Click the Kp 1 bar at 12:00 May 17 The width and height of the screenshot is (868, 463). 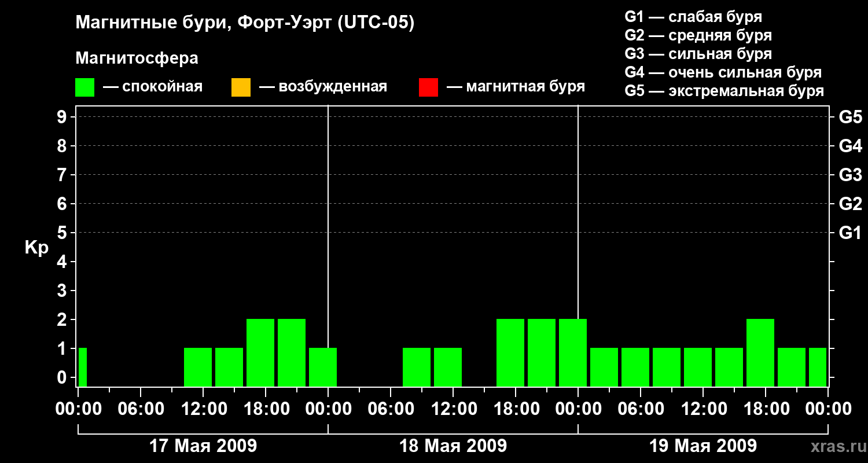[x=198, y=367]
